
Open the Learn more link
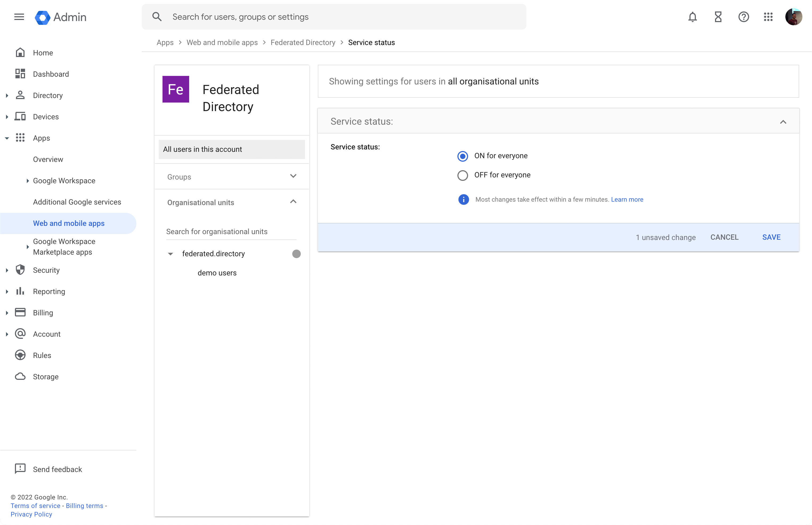627,200
